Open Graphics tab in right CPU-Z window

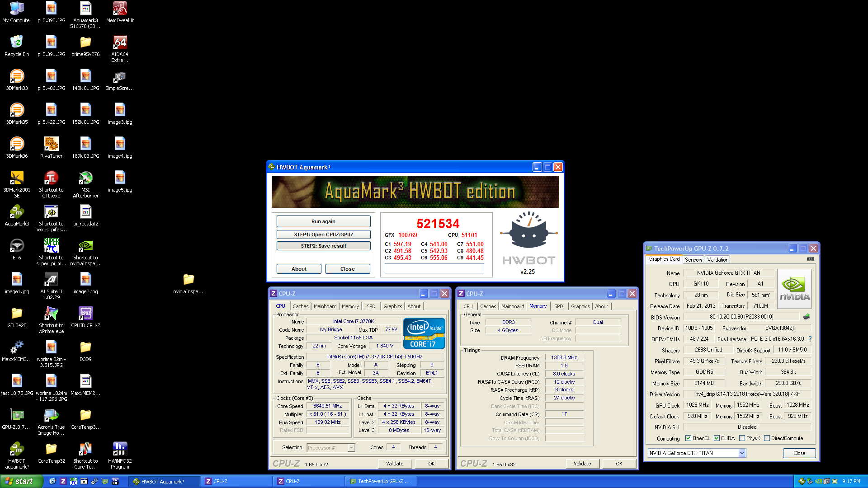tap(580, 306)
